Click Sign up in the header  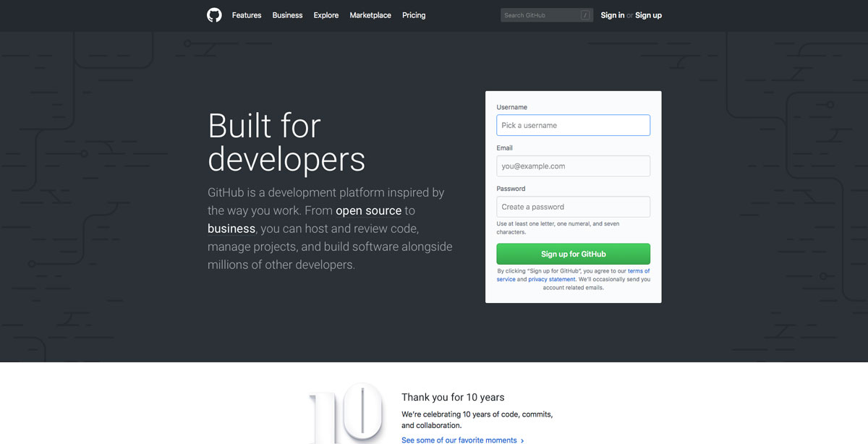(648, 15)
